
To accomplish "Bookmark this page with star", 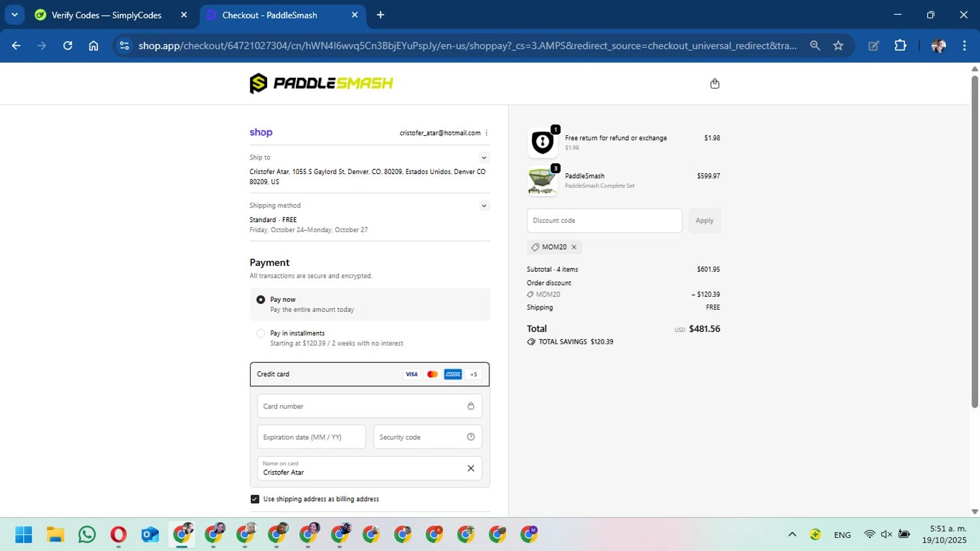I will click(838, 46).
